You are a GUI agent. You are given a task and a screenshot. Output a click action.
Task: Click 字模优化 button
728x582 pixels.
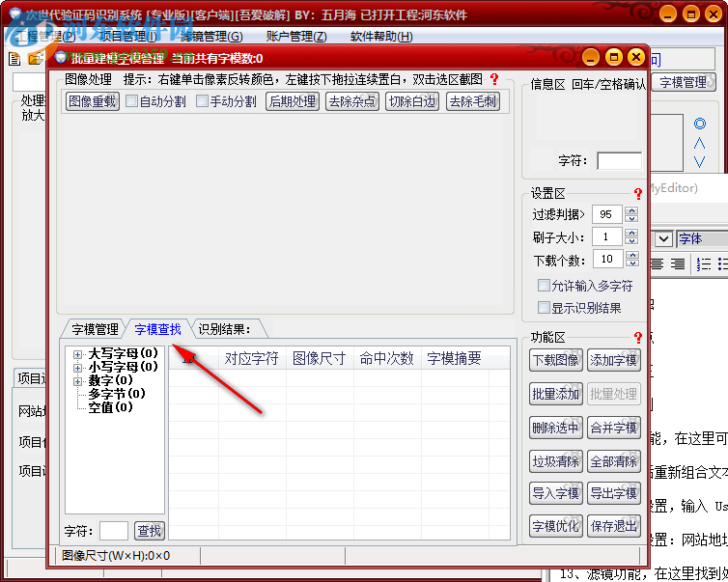[556, 526]
